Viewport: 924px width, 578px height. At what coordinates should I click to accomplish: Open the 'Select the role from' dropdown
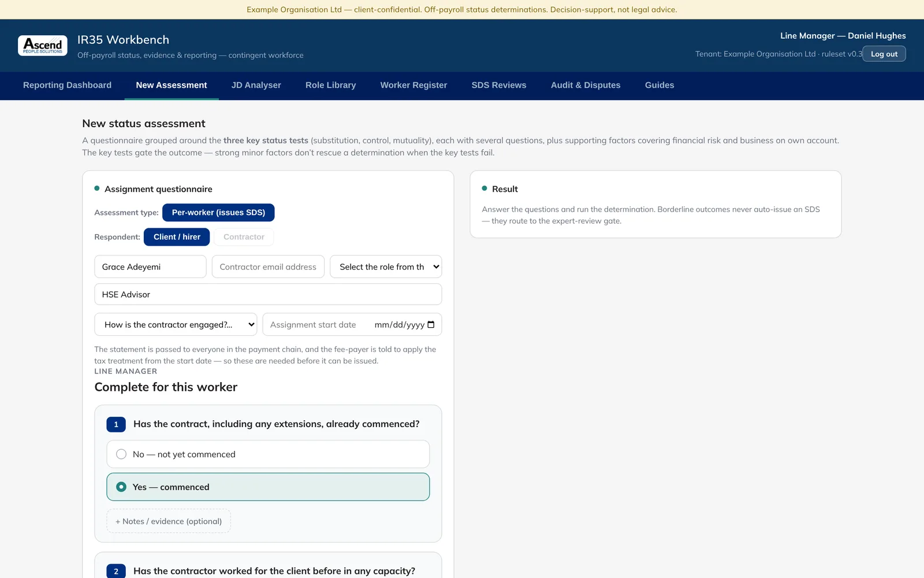[386, 267]
